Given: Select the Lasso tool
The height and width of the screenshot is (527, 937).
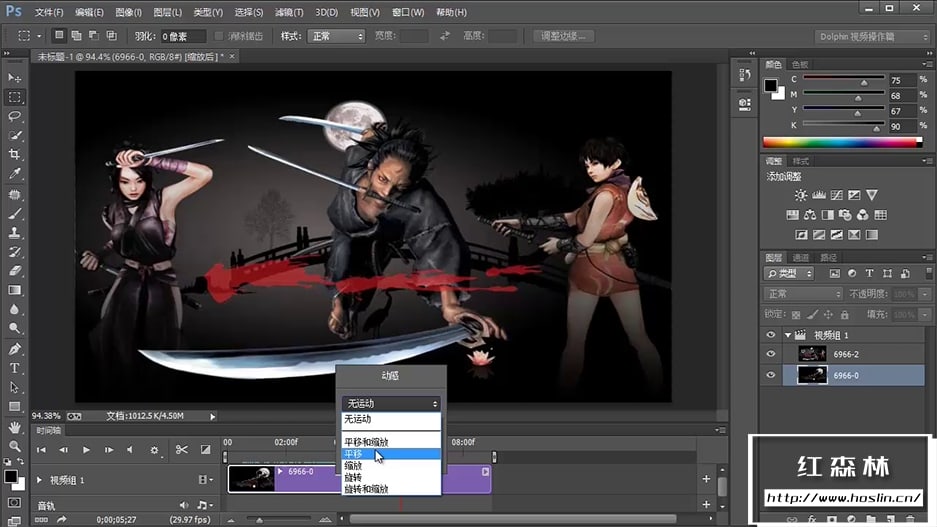Looking at the screenshot, I should click(x=15, y=117).
